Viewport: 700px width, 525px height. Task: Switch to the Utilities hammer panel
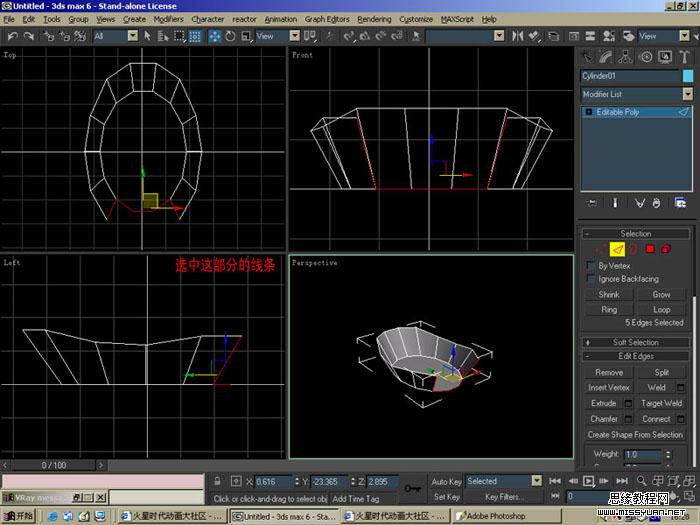[x=684, y=57]
